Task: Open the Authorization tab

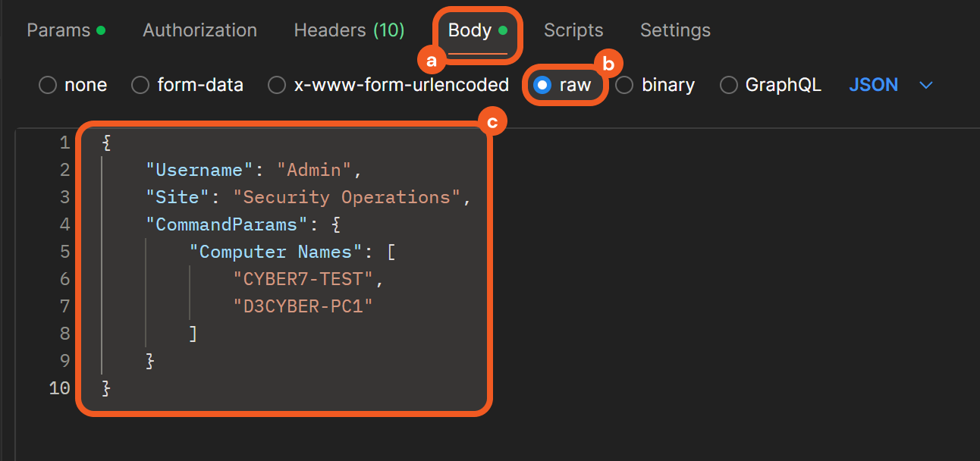Action: (199, 30)
